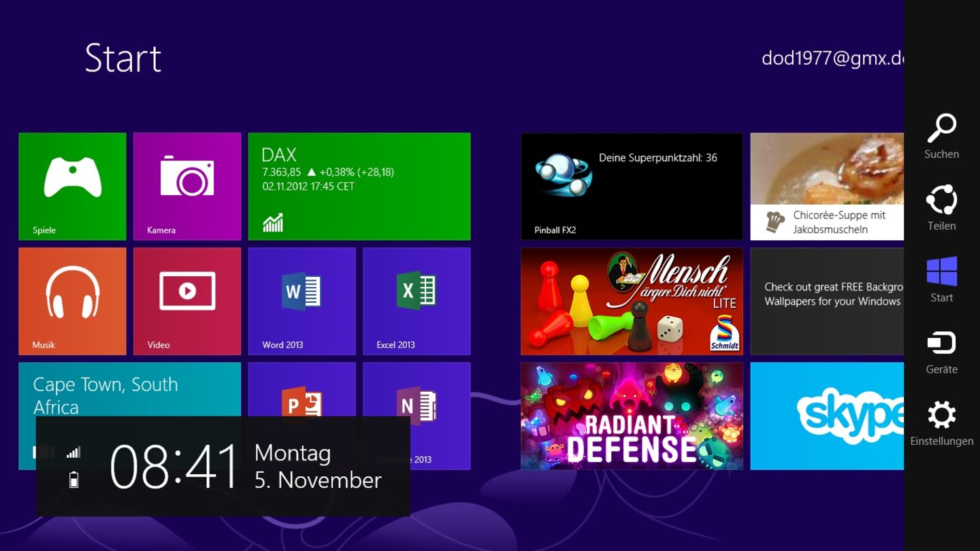This screenshot has height=551, width=980.
Task: Open the Suchen search charm
Action: pyautogui.click(x=942, y=136)
